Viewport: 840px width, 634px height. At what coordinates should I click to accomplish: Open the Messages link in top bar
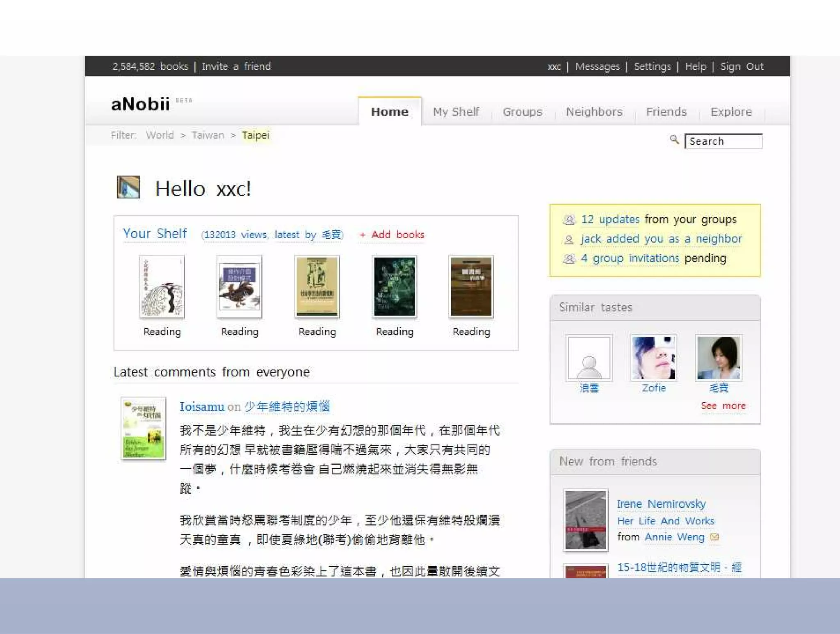coord(597,66)
